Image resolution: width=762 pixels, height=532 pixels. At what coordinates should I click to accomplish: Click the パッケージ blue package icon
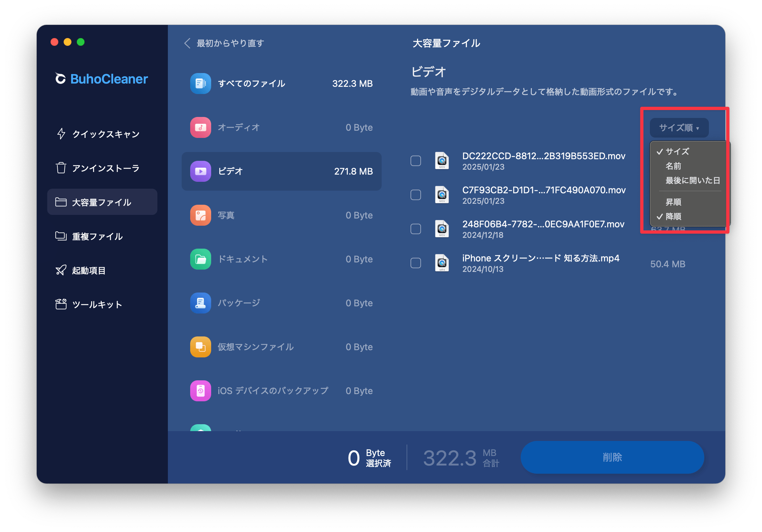pyautogui.click(x=200, y=303)
